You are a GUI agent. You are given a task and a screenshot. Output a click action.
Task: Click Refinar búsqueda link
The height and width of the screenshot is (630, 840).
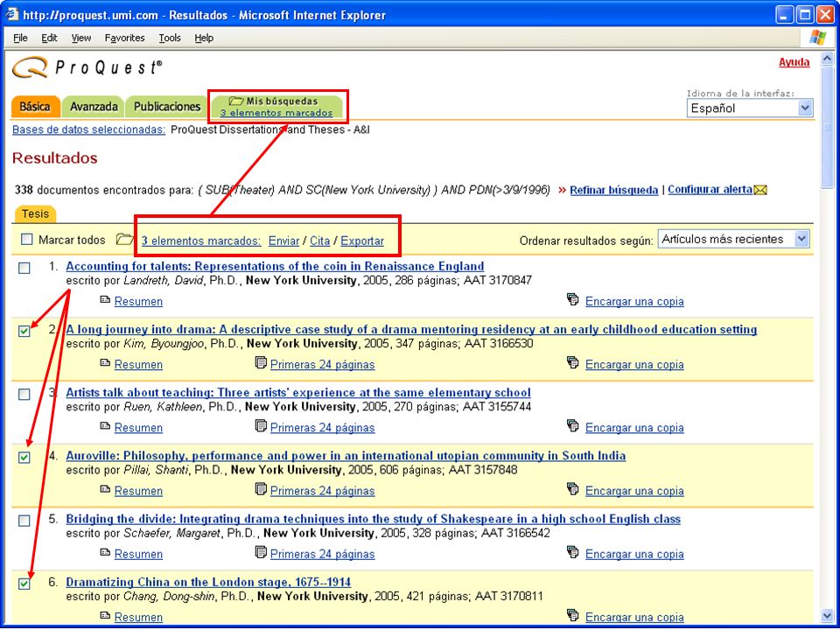(x=614, y=190)
